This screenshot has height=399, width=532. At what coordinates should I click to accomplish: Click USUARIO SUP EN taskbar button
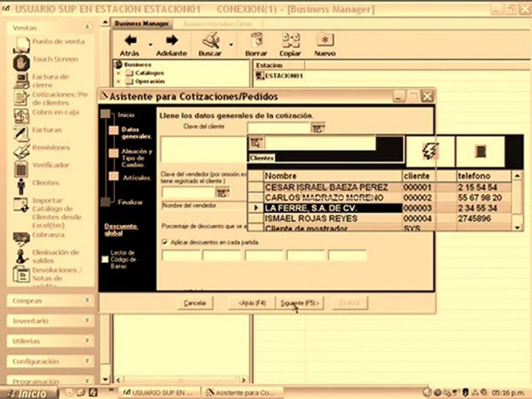pos(159,393)
